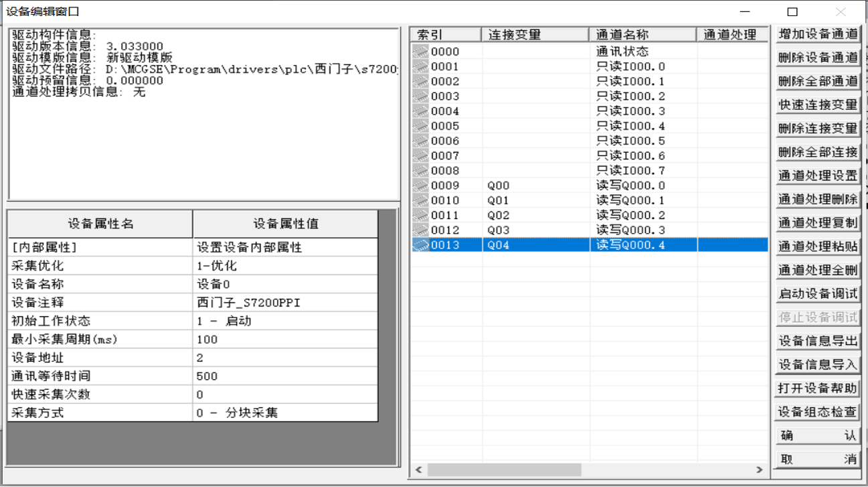Click 通道处理复制 button

click(818, 222)
